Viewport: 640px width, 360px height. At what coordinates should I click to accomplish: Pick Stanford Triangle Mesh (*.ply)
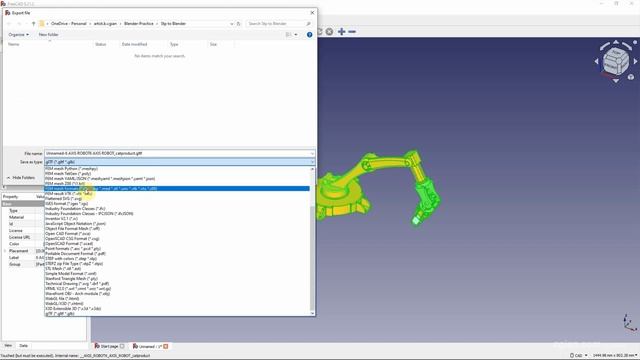tap(71, 279)
